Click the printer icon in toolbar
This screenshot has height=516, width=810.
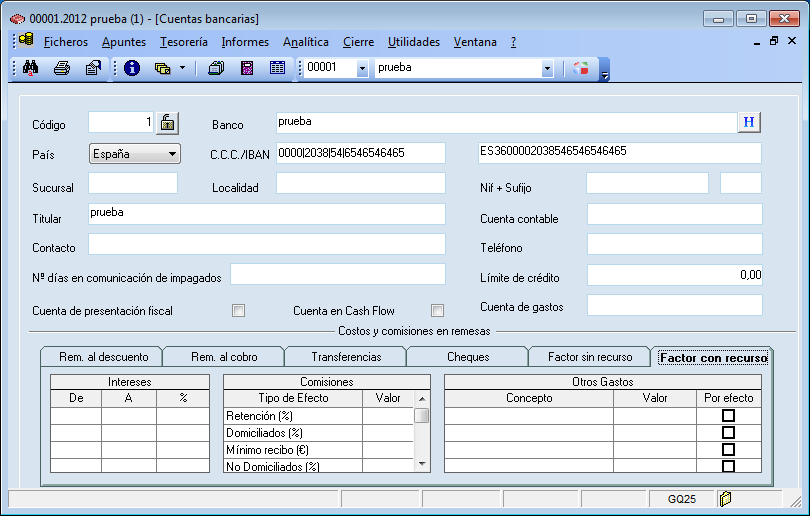61,68
